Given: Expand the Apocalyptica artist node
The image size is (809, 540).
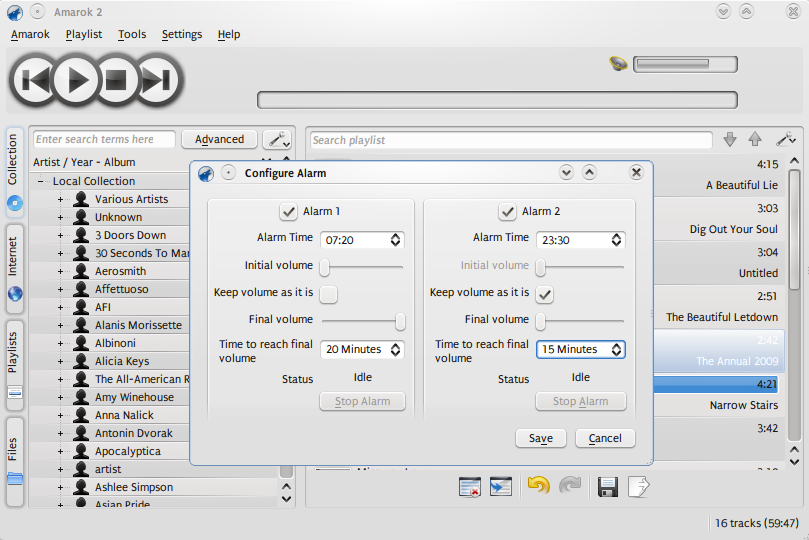Looking at the screenshot, I should [x=60, y=451].
